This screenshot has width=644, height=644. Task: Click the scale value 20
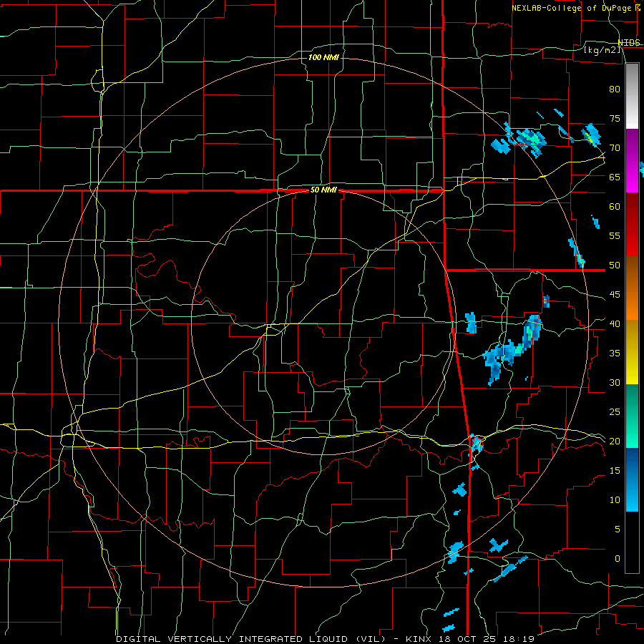tap(615, 441)
